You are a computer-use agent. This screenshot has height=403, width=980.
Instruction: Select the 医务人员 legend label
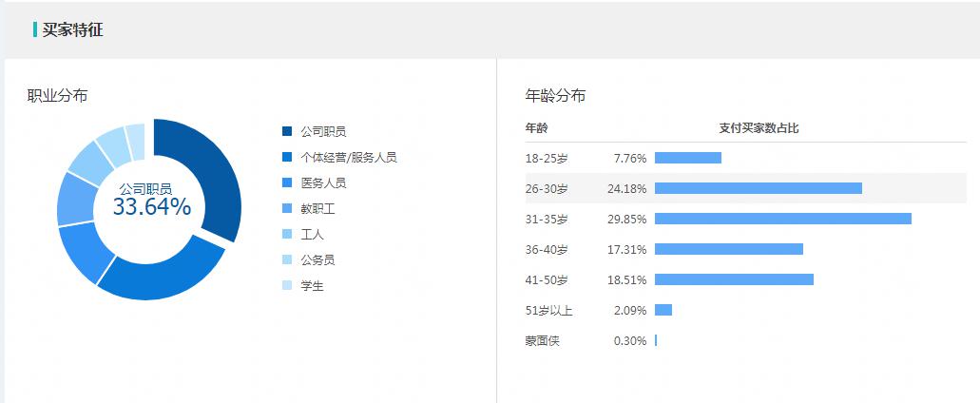[323, 182]
